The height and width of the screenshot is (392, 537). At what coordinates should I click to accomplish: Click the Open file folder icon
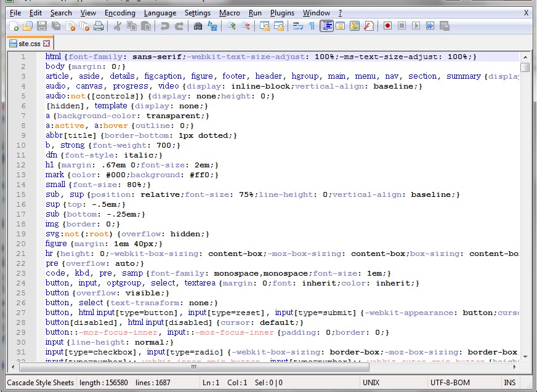(28, 26)
